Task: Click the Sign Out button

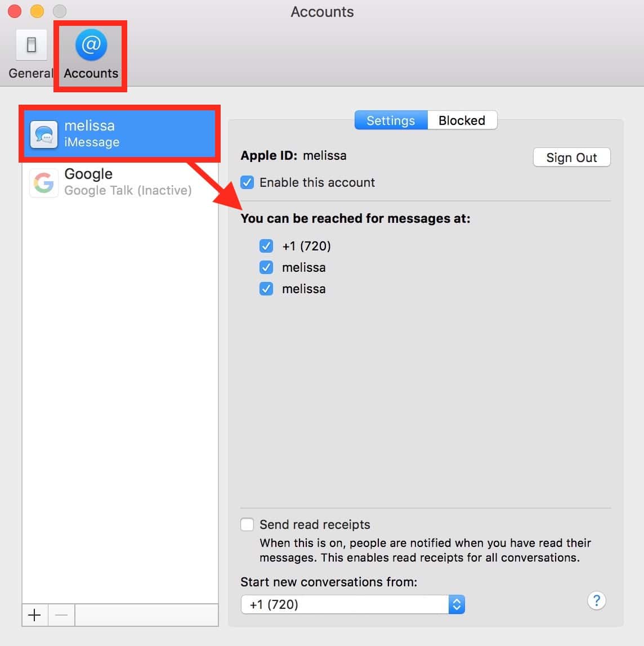Action: 571,158
